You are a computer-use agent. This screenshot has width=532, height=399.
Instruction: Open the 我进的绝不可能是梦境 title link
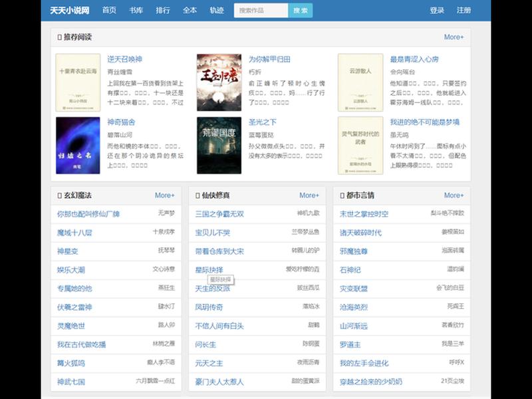coord(424,122)
